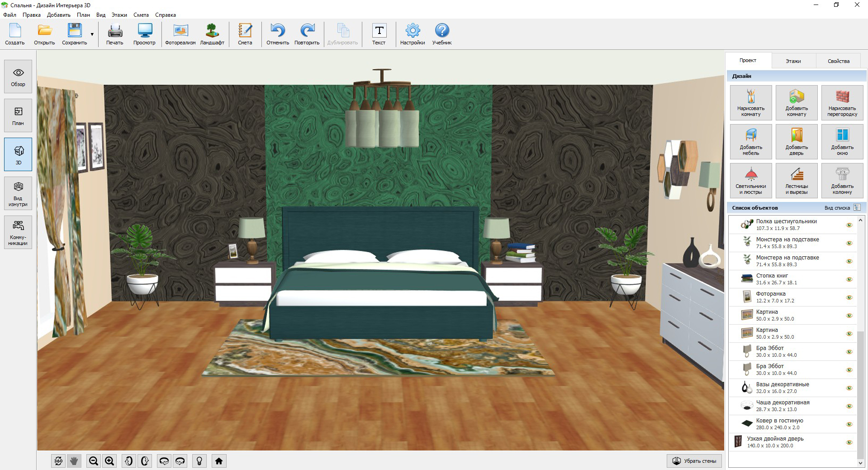Expand the Save button dropdown arrow

[x=92, y=34]
